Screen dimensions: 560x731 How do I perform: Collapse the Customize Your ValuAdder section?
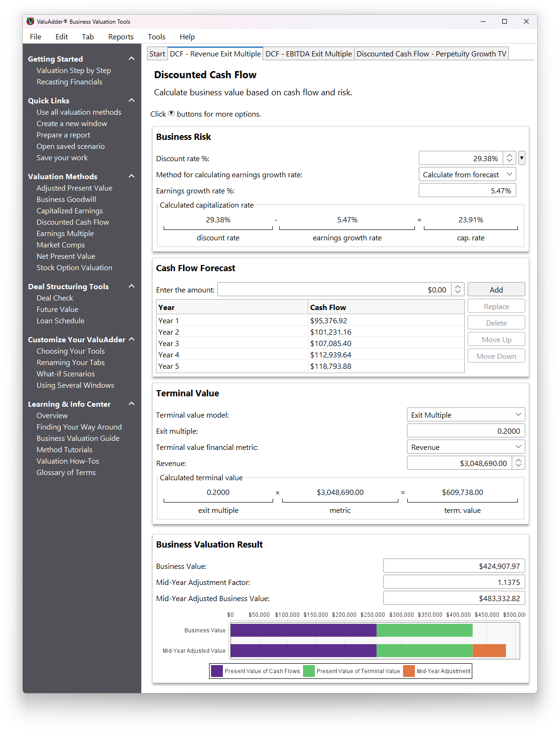pos(132,339)
